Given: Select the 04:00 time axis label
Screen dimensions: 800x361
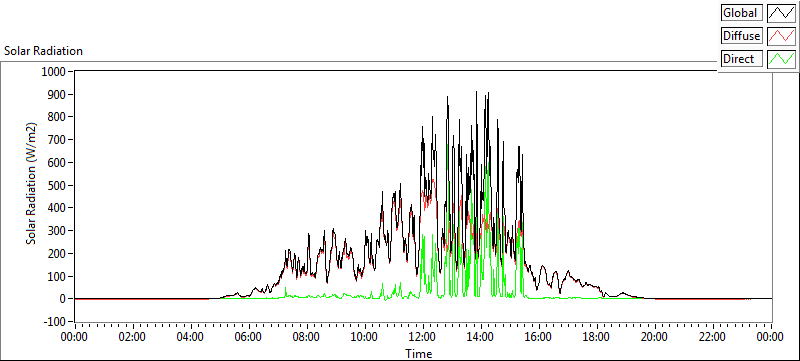Looking at the screenshot, I should coord(191,337).
